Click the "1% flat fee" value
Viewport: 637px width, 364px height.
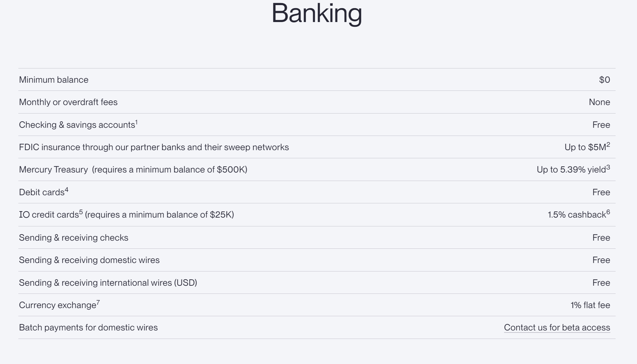(590, 305)
